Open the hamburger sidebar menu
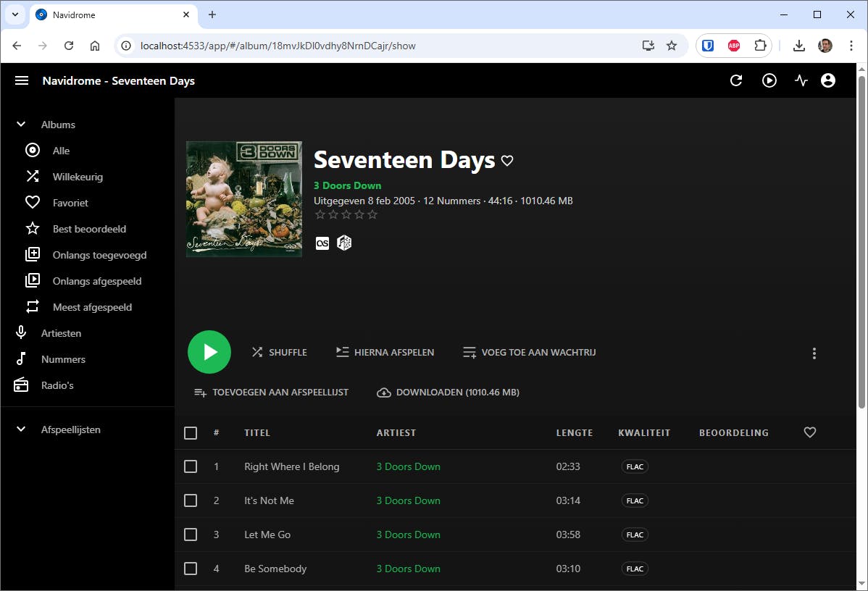This screenshot has height=591, width=868. pyautogui.click(x=22, y=81)
